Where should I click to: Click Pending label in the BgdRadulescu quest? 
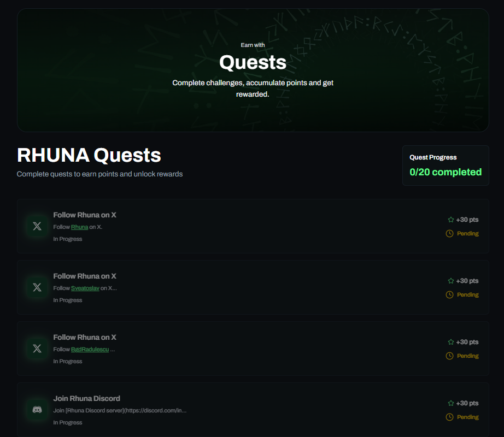tap(468, 356)
